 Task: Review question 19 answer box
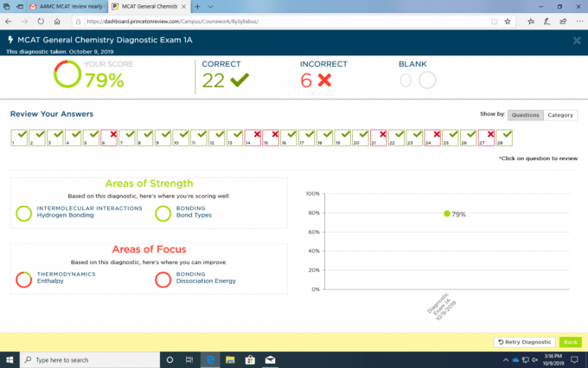click(342, 138)
